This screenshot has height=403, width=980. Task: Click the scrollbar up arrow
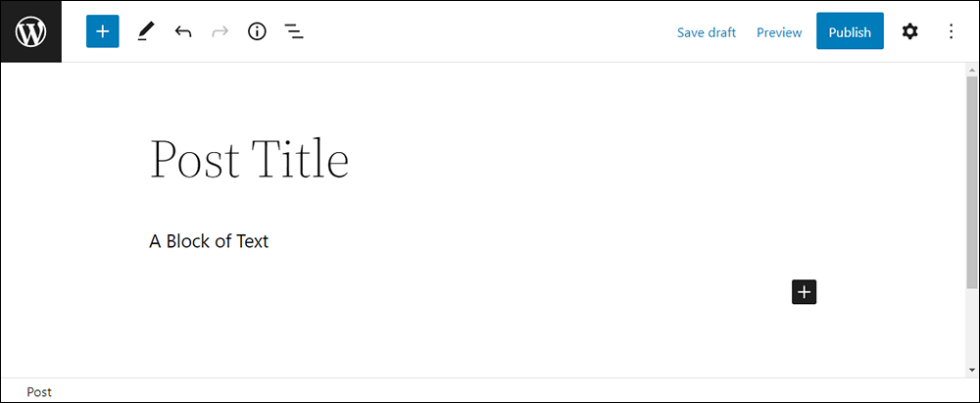point(972,70)
